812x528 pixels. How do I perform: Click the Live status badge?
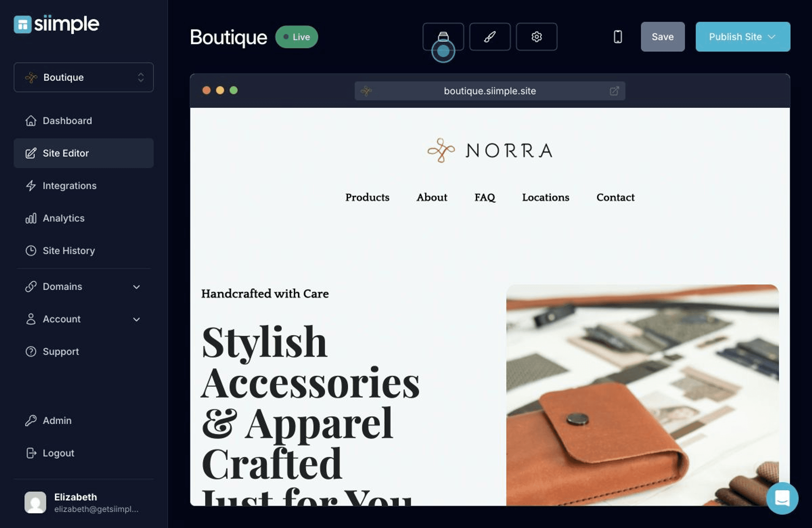[296, 37]
